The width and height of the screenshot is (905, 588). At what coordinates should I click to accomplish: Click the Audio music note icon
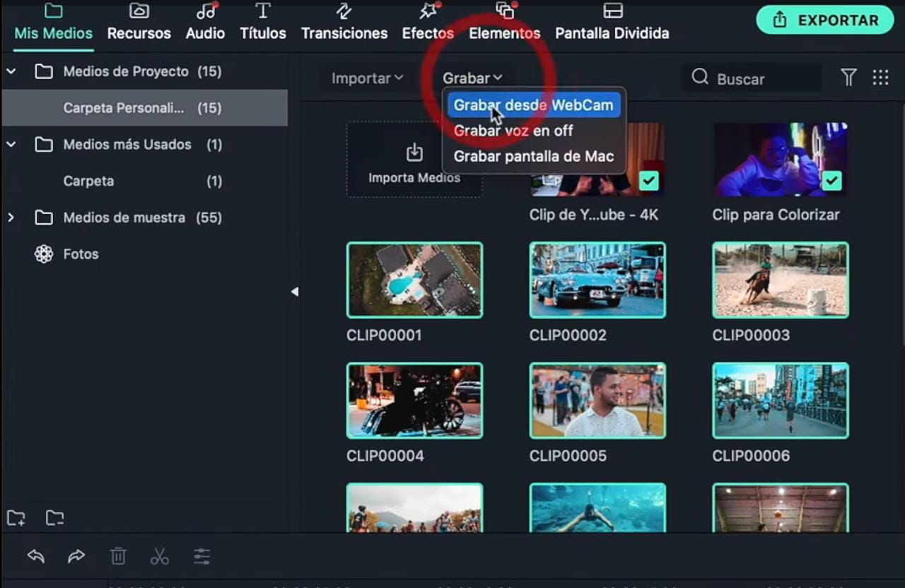click(x=206, y=11)
